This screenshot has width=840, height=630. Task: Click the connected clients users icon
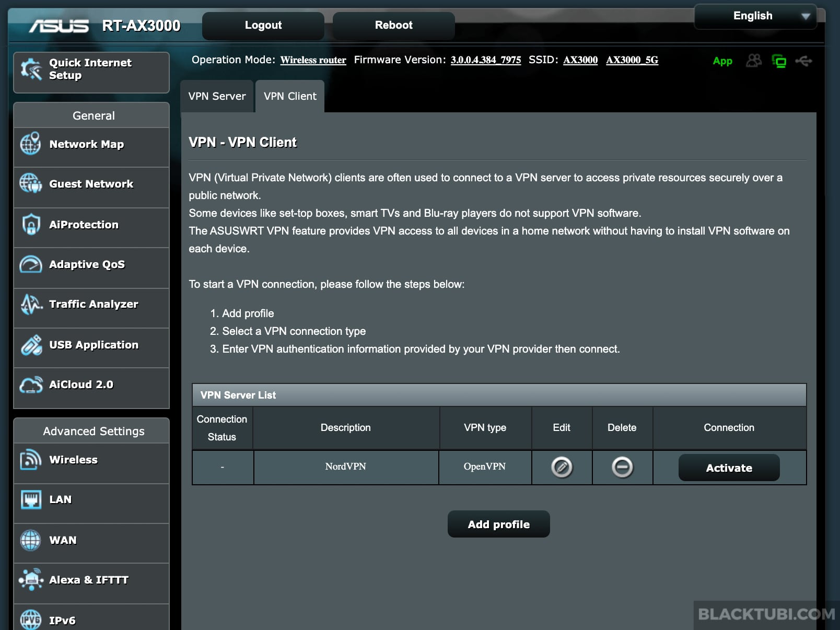[753, 61]
